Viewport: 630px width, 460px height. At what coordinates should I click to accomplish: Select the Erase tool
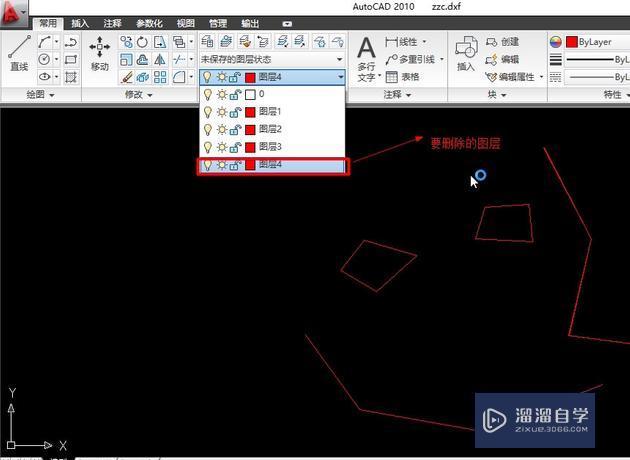click(x=126, y=77)
